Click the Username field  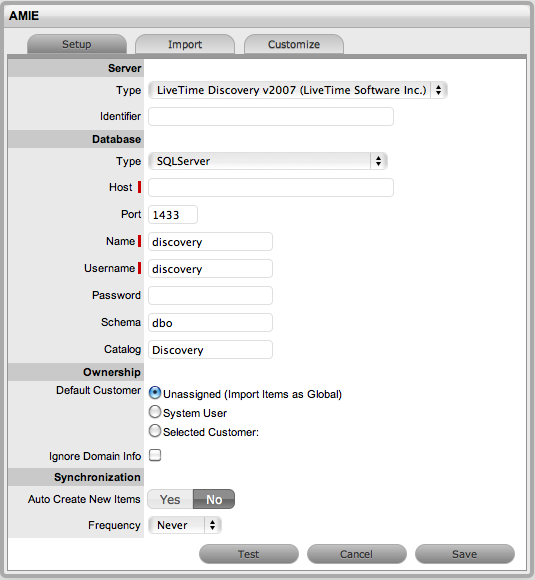[211, 269]
